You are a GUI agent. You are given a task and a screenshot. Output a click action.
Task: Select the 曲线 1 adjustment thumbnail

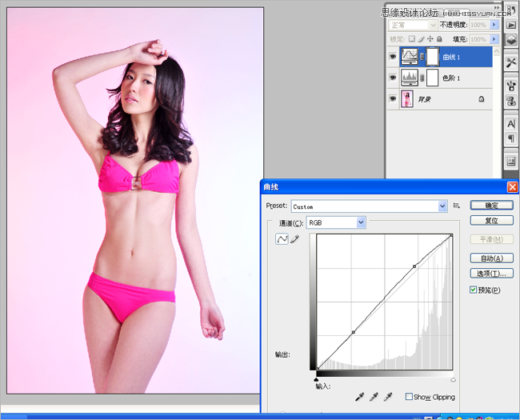coord(410,57)
